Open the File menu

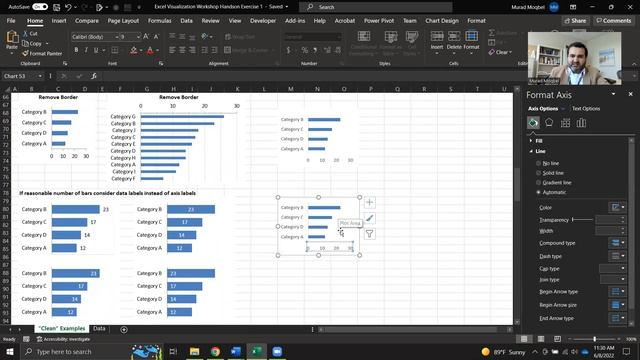pyautogui.click(x=11, y=21)
